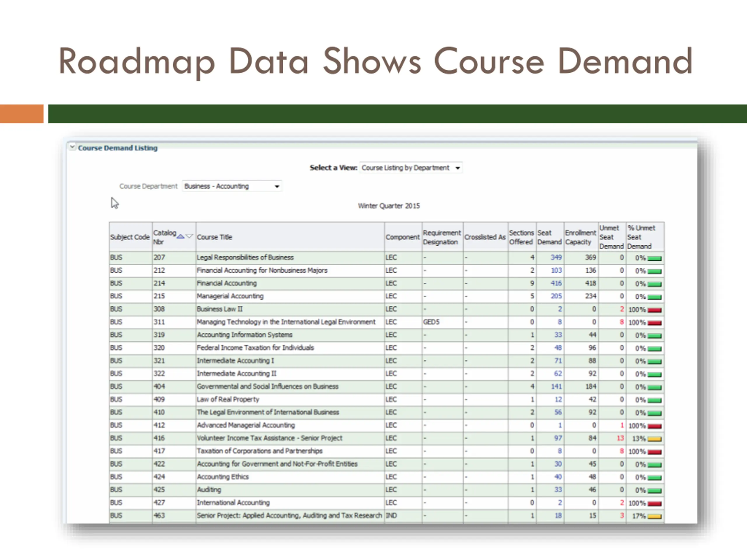Click seat demand 97 for Volunteer Income Tax
Image resolution: width=747 pixels, height=560 pixels.
click(558, 438)
